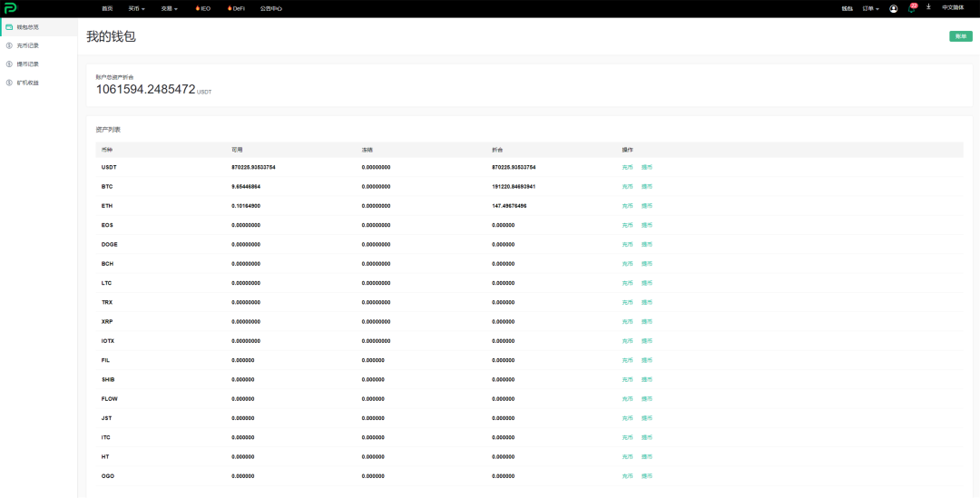The width and height of the screenshot is (980, 498).
Task: Click the coin icon beside 提币记录
Action: (9, 63)
